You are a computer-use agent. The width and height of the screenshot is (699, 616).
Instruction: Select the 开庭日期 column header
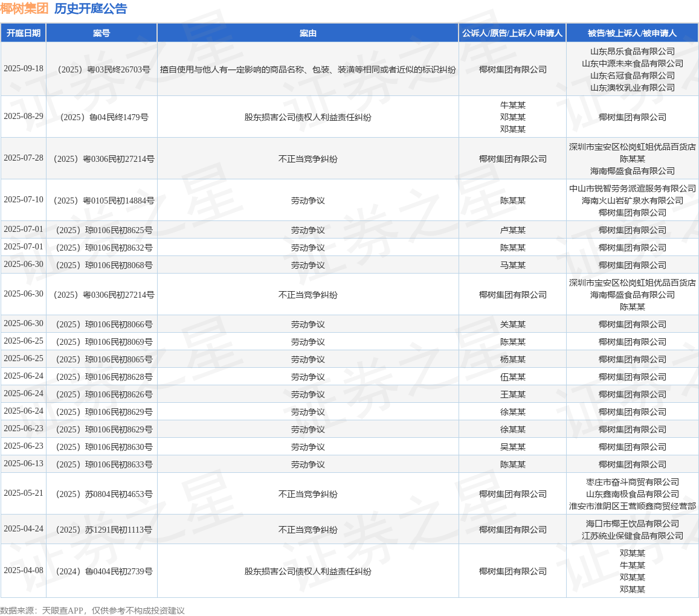click(x=23, y=33)
